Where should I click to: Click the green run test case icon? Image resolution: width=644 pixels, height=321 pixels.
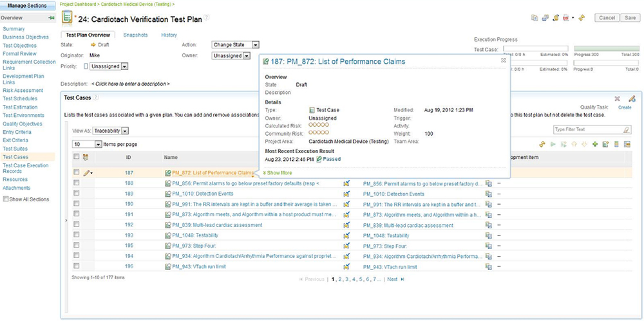[553, 144]
